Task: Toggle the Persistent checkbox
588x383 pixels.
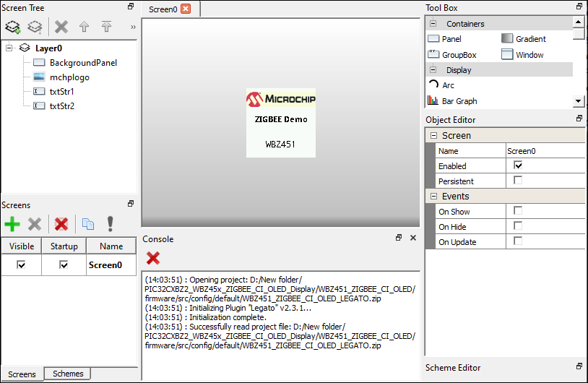Action: (x=518, y=181)
